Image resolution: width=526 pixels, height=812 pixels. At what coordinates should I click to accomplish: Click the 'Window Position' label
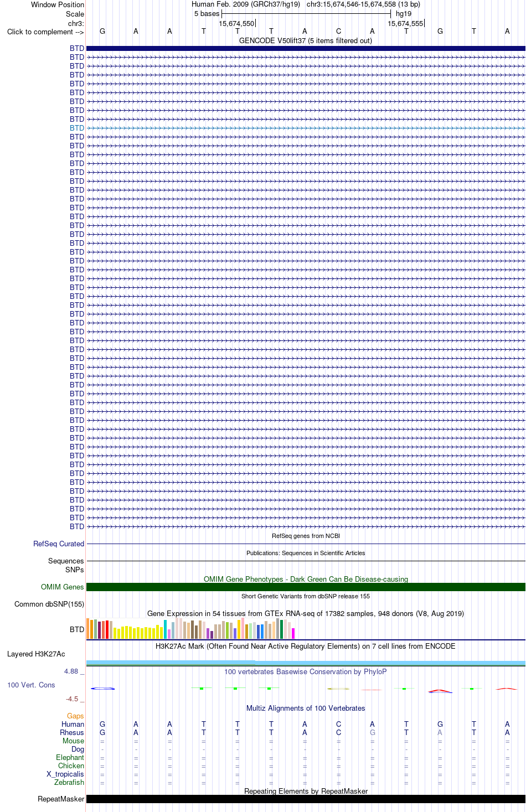point(58,4)
